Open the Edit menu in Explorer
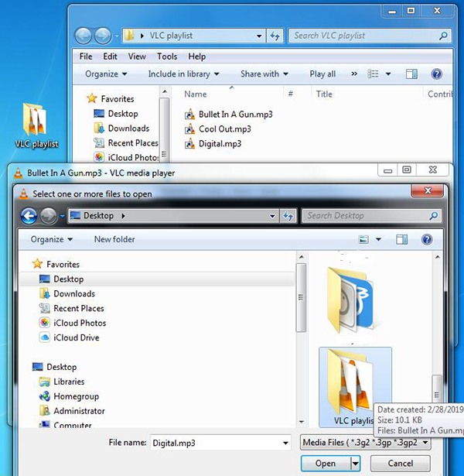The width and height of the screenshot is (464, 476). [110, 57]
